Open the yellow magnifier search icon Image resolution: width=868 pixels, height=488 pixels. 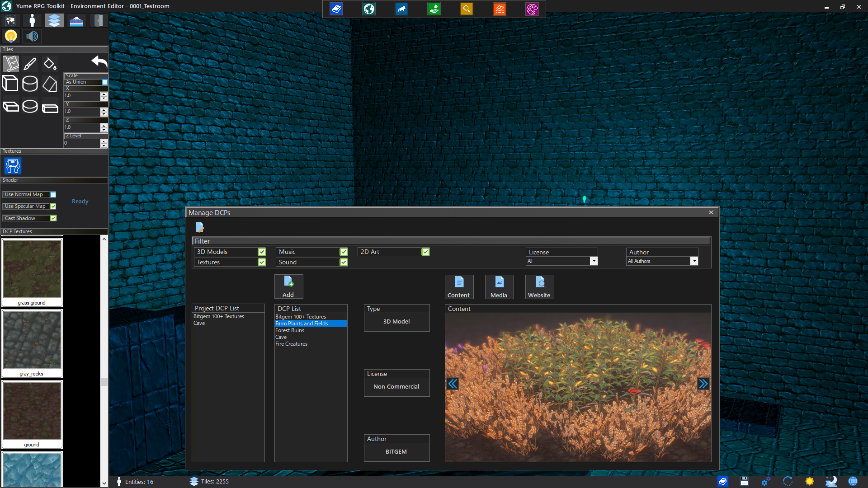coord(467,9)
